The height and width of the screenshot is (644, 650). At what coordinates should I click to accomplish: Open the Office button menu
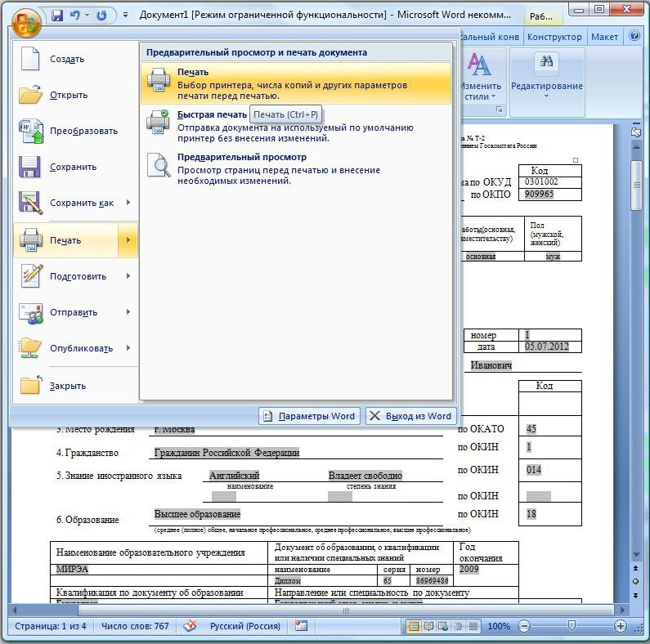pos(26,23)
